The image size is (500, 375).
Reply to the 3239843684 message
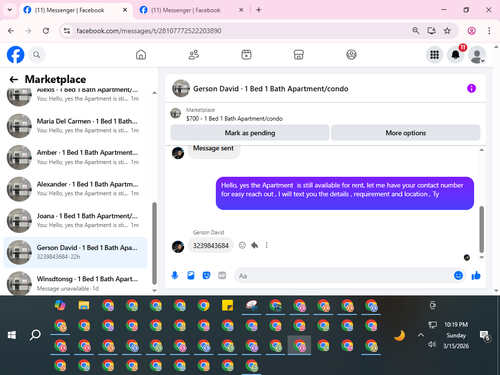[x=255, y=245]
